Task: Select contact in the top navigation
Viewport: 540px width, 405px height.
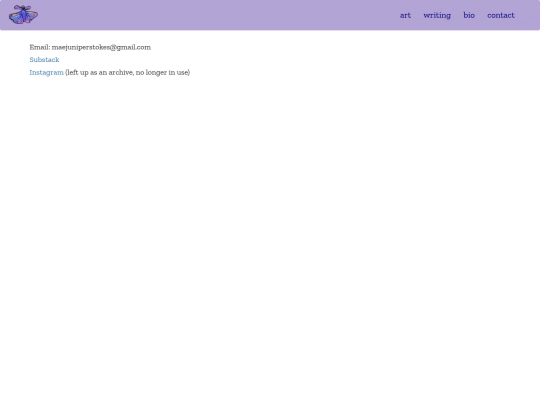Action: [x=501, y=15]
